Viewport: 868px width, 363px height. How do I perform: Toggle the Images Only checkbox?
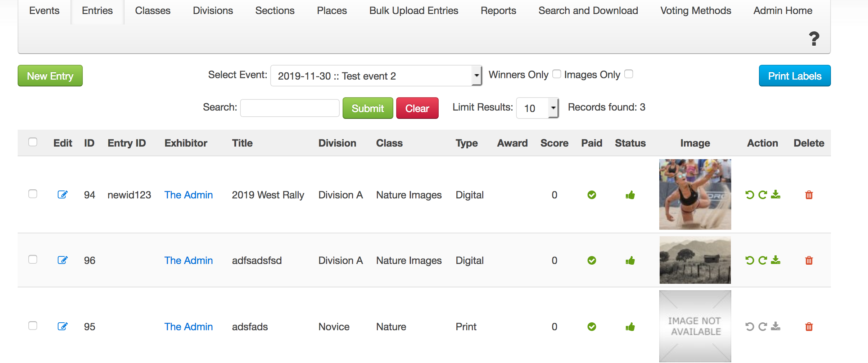[629, 74]
